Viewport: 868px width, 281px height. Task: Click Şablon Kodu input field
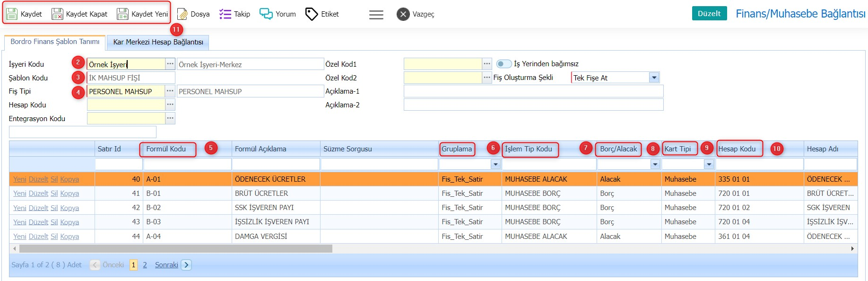tap(131, 78)
